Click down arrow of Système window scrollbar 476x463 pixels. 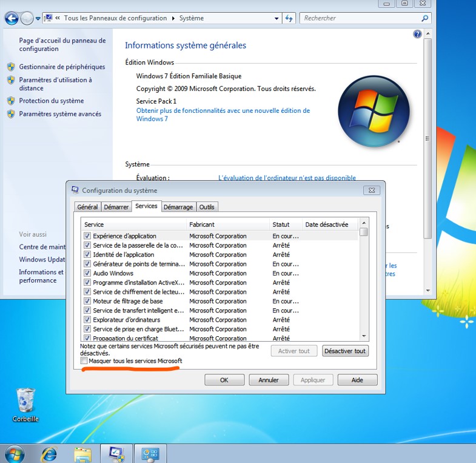pyautogui.click(x=427, y=291)
